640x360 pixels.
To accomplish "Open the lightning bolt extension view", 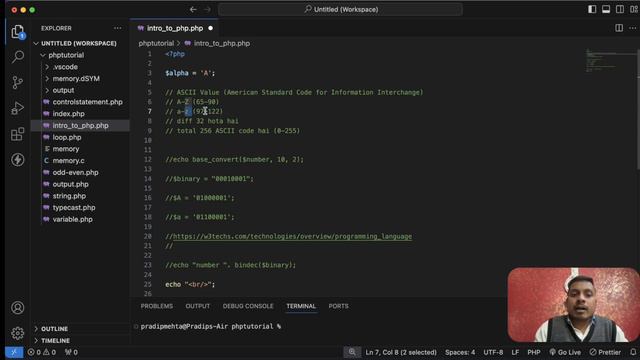I will 18,160.
